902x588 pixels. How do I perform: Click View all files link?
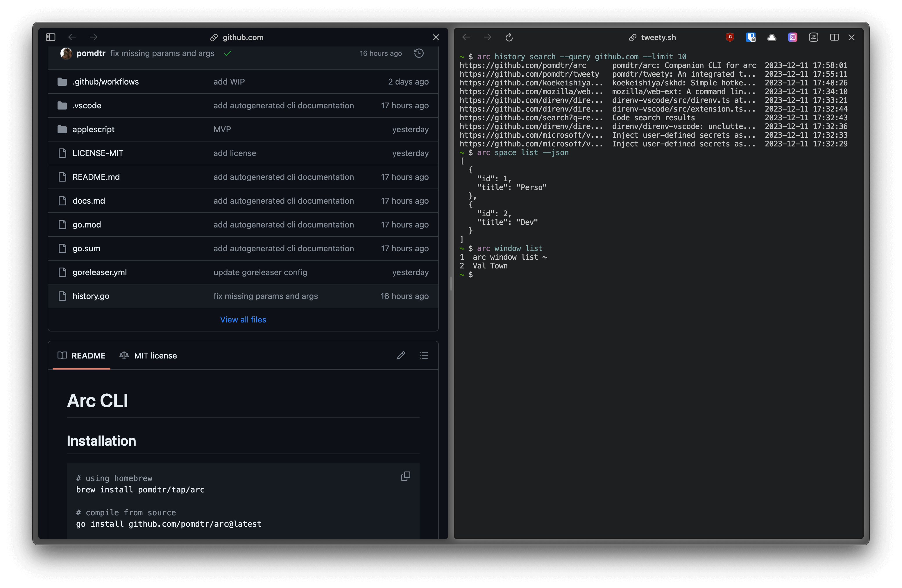(x=243, y=320)
